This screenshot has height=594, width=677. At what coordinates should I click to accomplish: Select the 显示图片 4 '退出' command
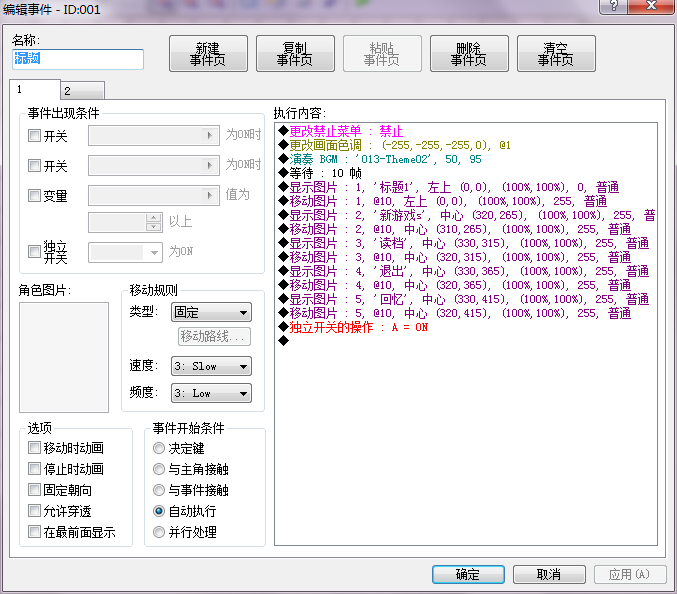click(x=464, y=271)
